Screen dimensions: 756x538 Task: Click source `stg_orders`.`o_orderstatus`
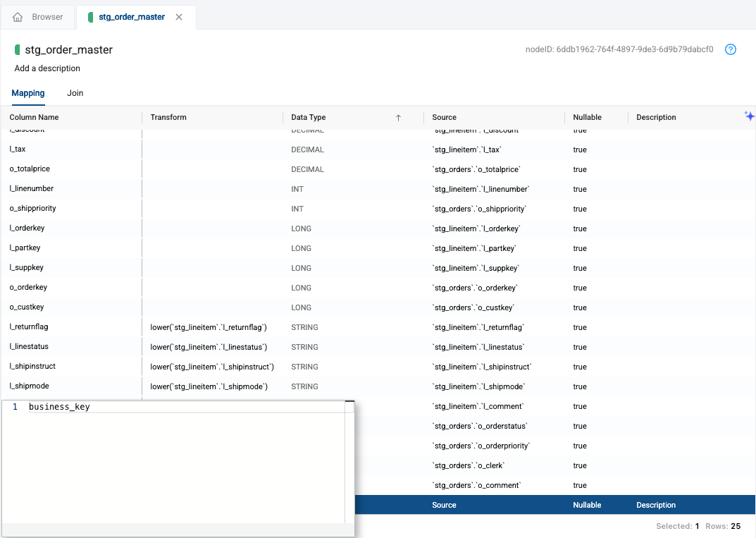pyautogui.click(x=480, y=427)
